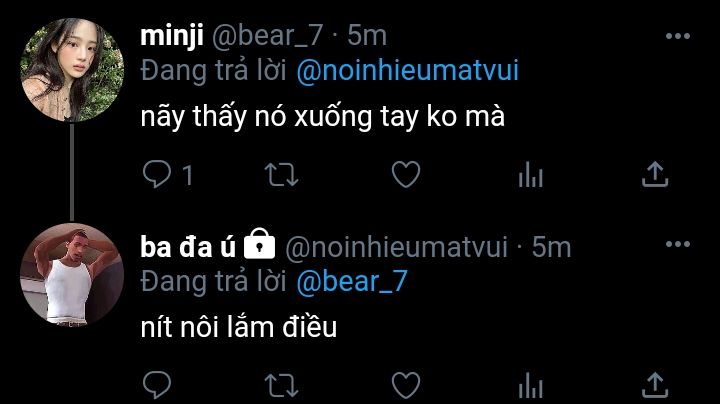Share ba đa ú's tweet
The image size is (720, 404).
tap(653, 384)
